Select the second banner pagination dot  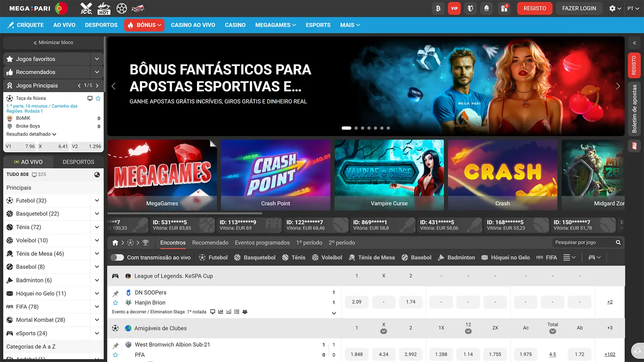(356, 128)
